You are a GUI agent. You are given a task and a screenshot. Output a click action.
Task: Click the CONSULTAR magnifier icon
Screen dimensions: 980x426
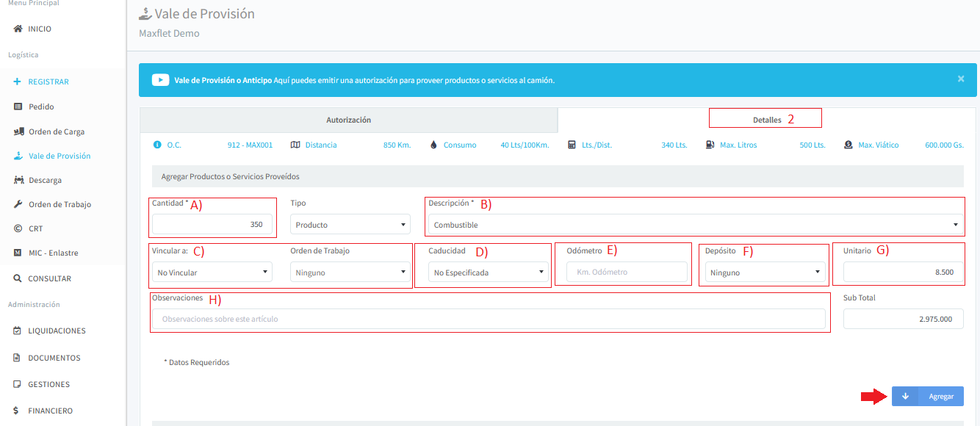18,279
